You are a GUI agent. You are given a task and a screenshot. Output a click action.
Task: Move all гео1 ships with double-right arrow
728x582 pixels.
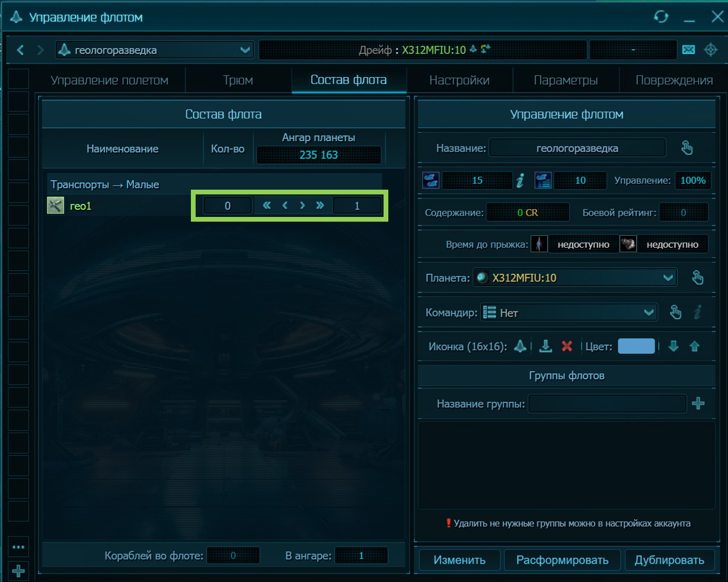tap(320, 206)
